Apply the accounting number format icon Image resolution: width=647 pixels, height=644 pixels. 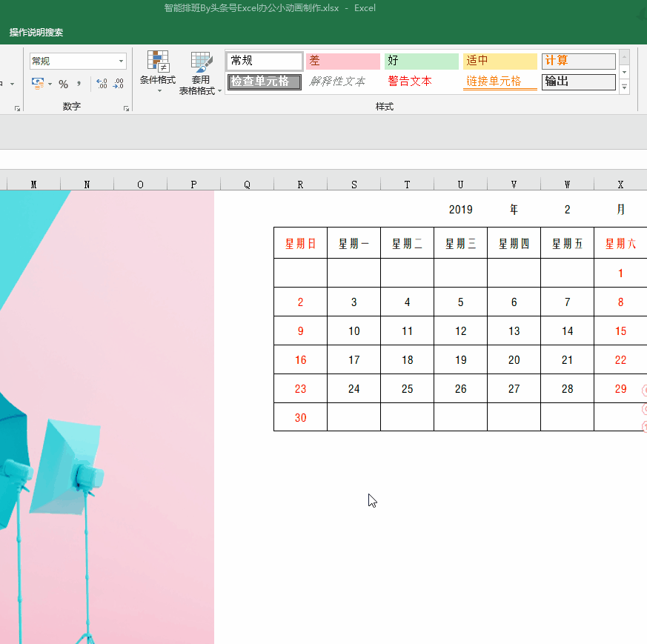(38, 84)
